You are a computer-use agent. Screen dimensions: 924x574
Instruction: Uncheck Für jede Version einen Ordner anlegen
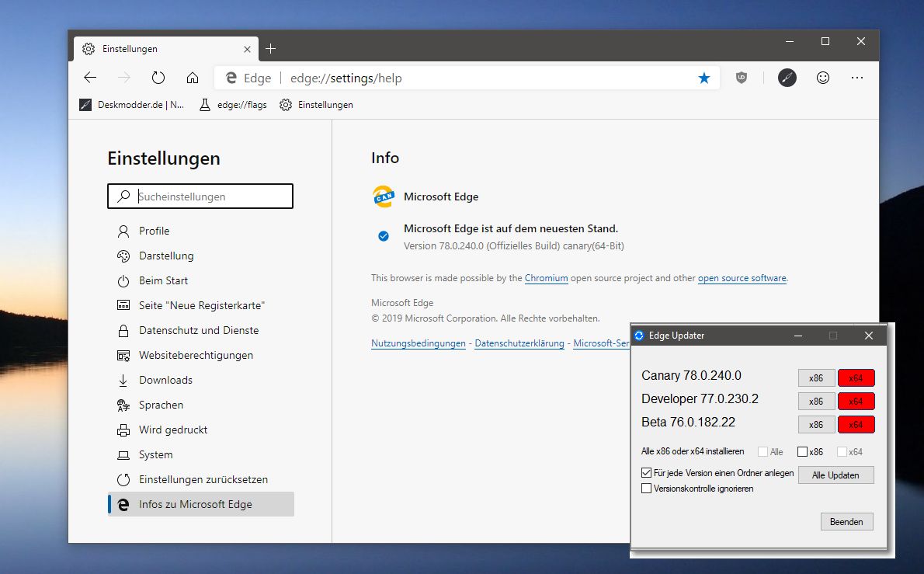tap(647, 472)
